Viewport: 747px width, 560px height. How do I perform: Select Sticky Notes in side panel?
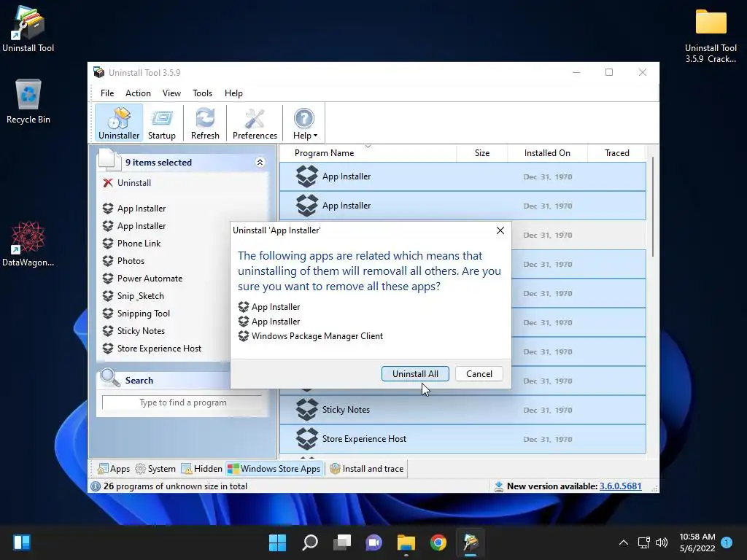point(141,331)
